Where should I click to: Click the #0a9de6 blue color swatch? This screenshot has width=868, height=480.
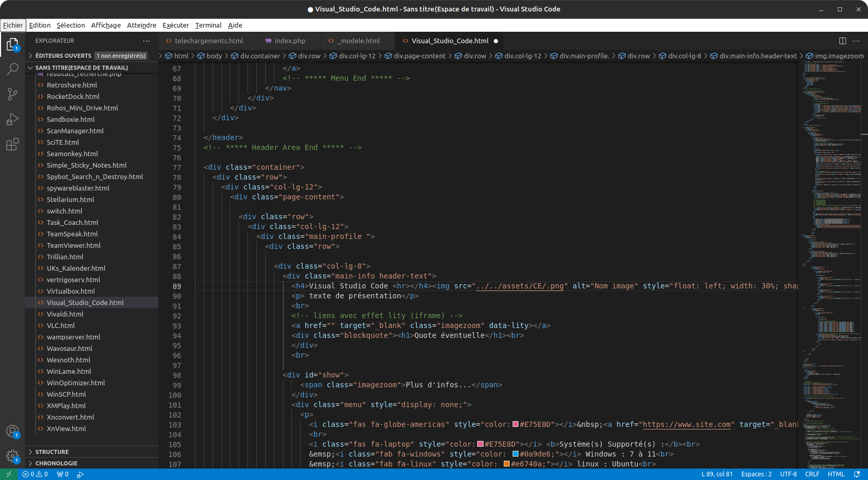[x=515, y=454]
